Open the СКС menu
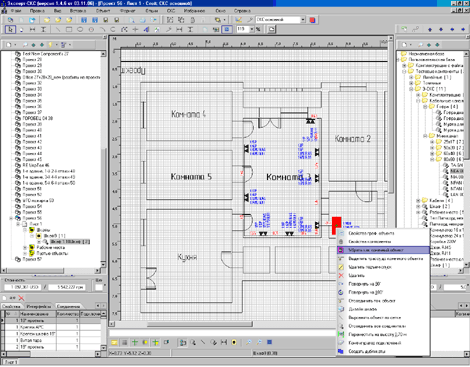 171,11
